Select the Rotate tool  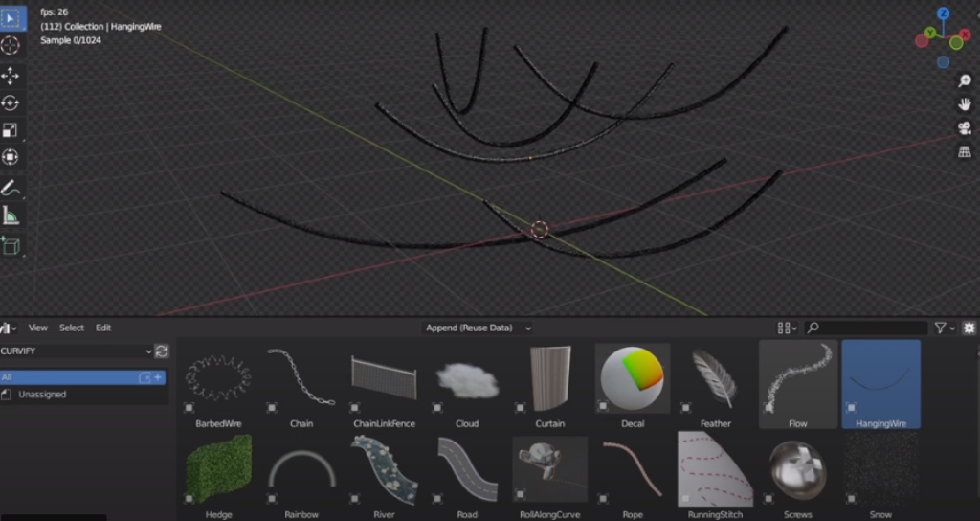tap(11, 103)
